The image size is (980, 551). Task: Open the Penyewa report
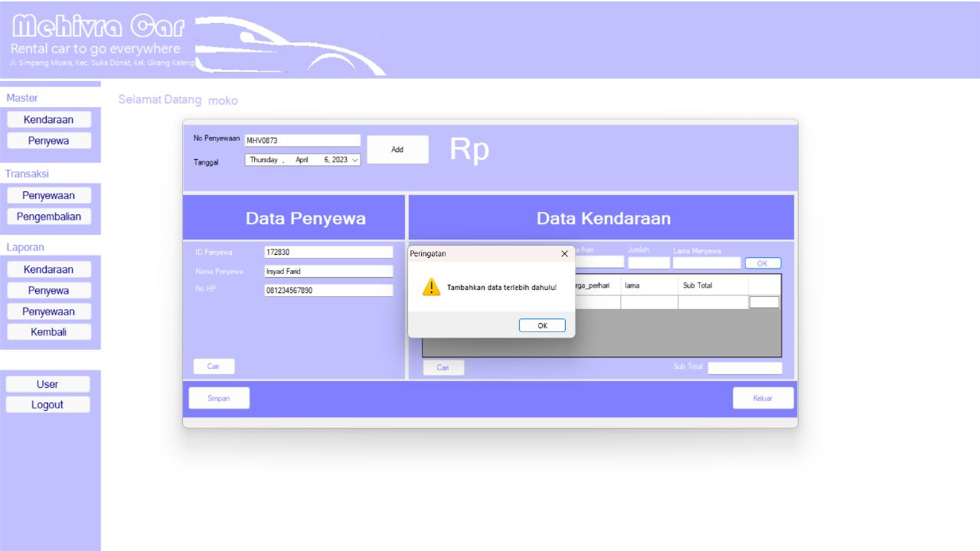(49, 290)
